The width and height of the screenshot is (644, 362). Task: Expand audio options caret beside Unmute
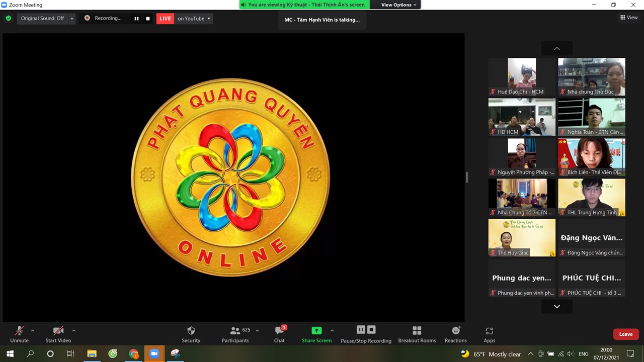pos(33,330)
